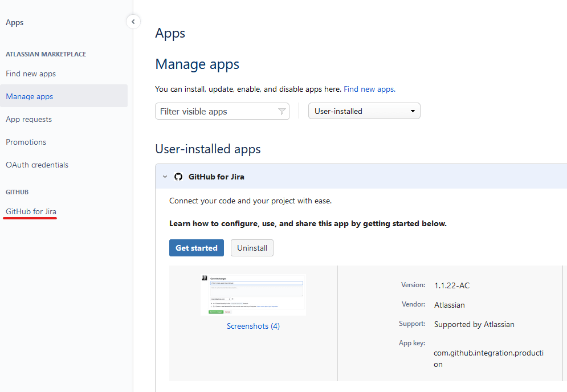Click the Screenshots (4) link
567x392 pixels.
click(x=253, y=326)
